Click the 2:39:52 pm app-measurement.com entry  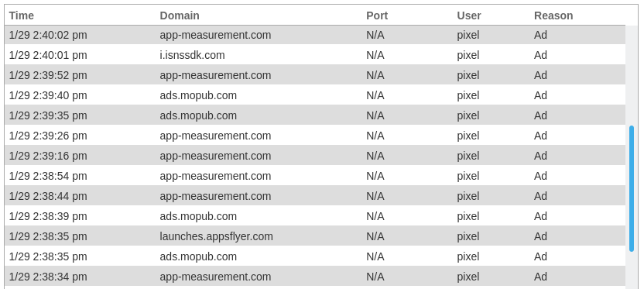pos(315,75)
